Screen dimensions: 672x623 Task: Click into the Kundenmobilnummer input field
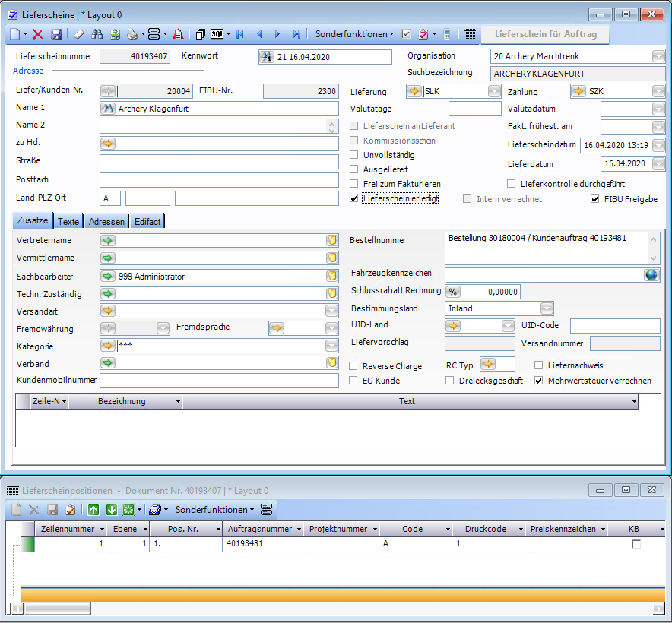pyautogui.click(x=219, y=381)
